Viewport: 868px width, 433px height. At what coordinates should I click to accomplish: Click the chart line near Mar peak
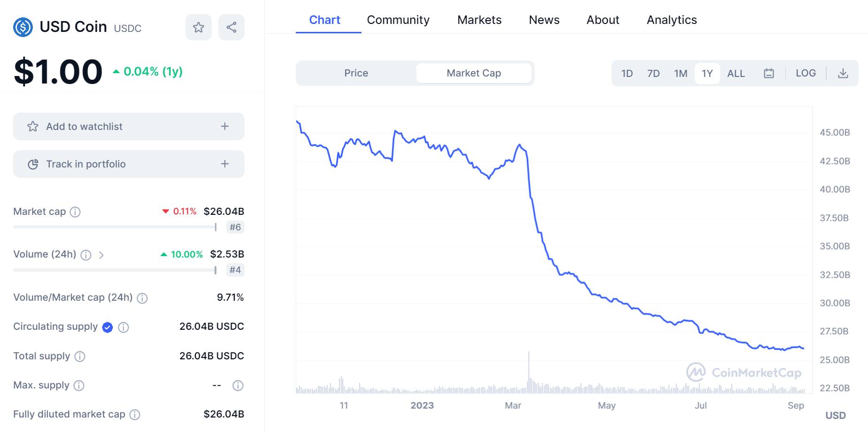(520, 145)
